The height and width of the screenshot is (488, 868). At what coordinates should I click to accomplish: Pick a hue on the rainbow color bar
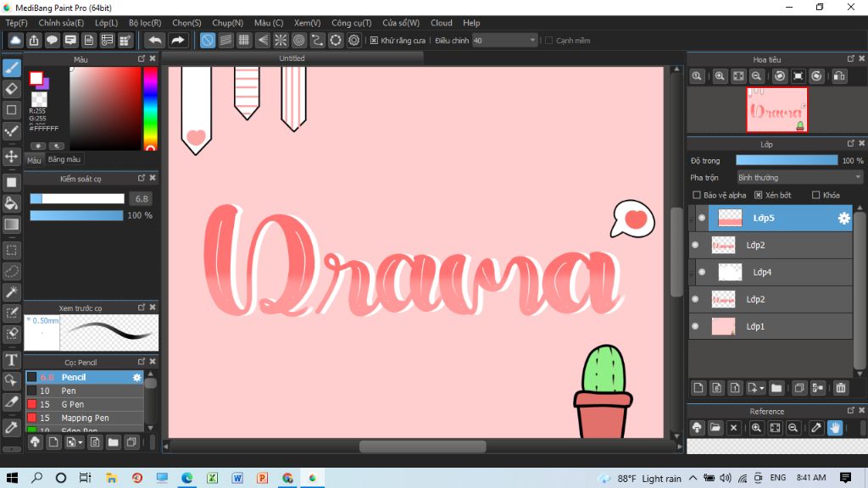pos(151,109)
